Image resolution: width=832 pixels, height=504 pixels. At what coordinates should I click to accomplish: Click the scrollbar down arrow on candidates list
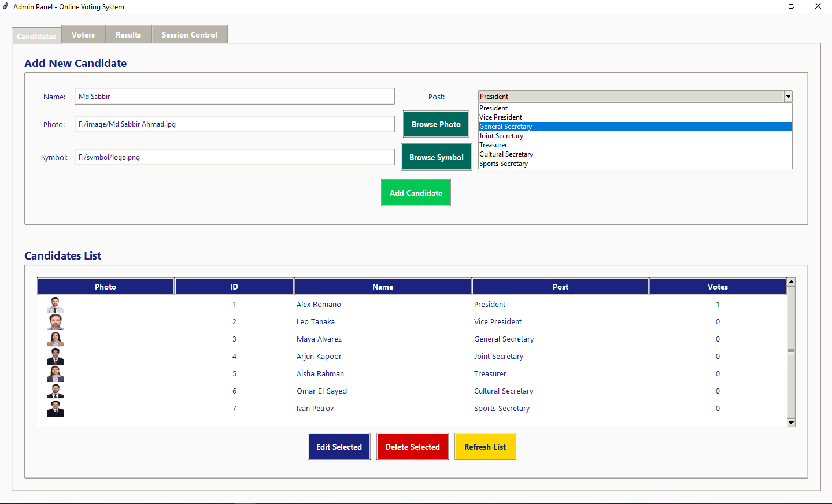[x=790, y=423]
